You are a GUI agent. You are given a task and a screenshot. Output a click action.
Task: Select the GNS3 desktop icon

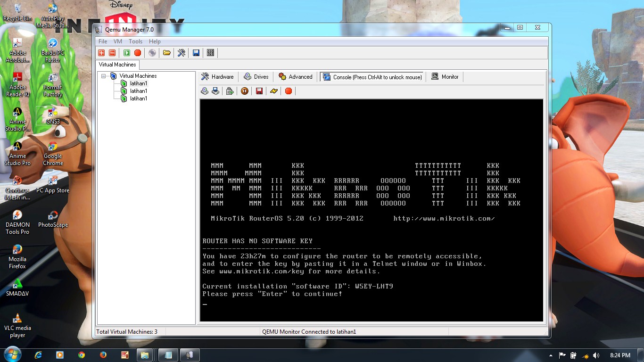[53, 115]
